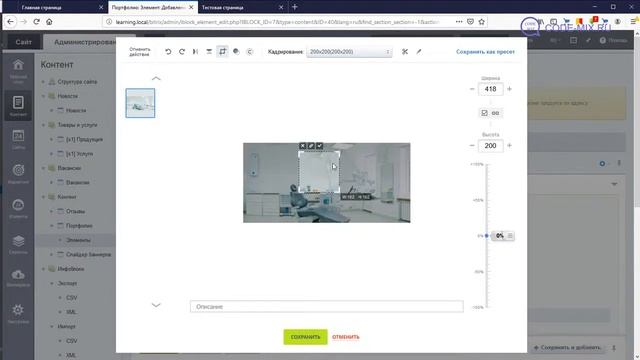This screenshot has width=640, height=360.
Task: Decrease width with the minus button
Action: (x=472, y=89)
